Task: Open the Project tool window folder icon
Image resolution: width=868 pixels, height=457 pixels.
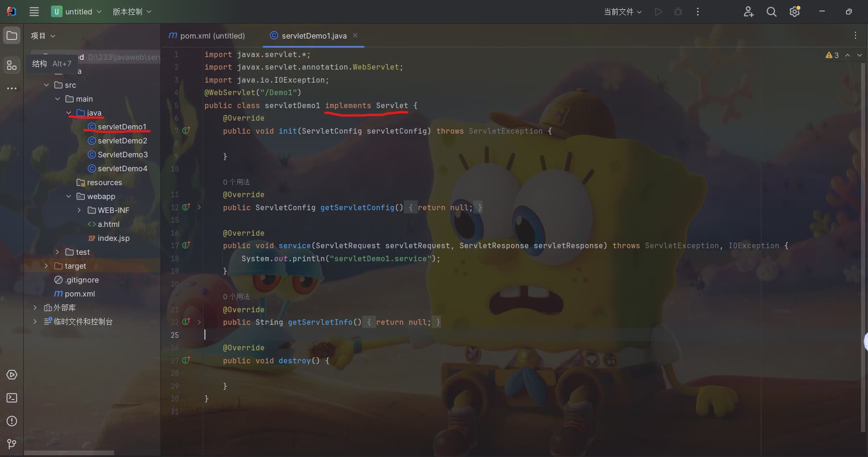Action: click(12, 36)
